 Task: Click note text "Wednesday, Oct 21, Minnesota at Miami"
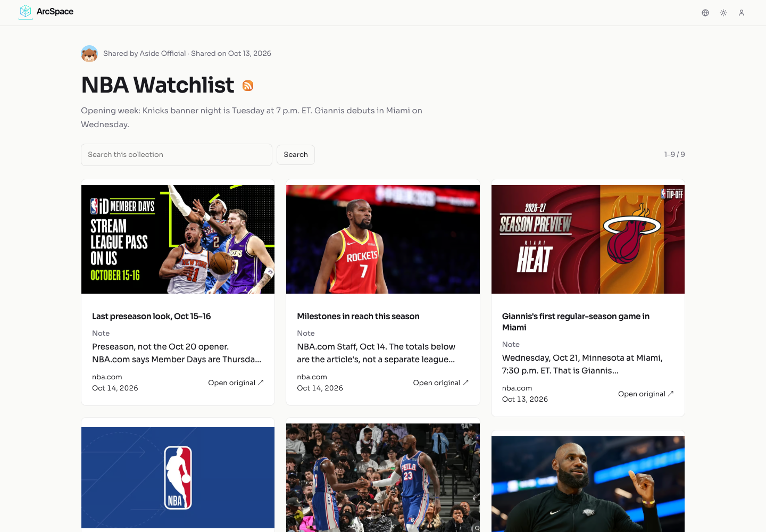tap(581, 358)
